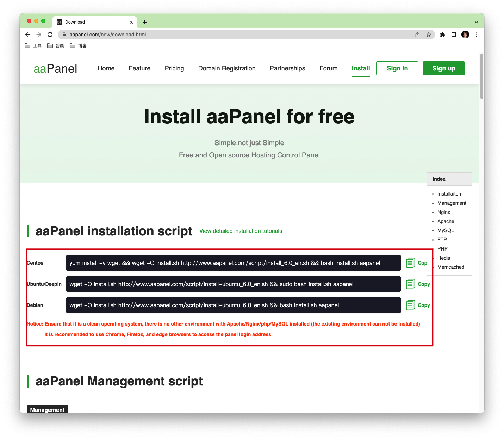This screenshot has height=439, width=504.
Task: Click the Centos row label
Action: click(x=35, y=263)
